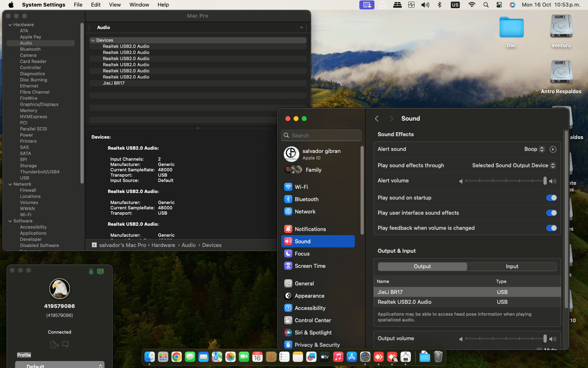Go back using the Sound back arrow
The image size is (588, 368).
coord(376,119)
